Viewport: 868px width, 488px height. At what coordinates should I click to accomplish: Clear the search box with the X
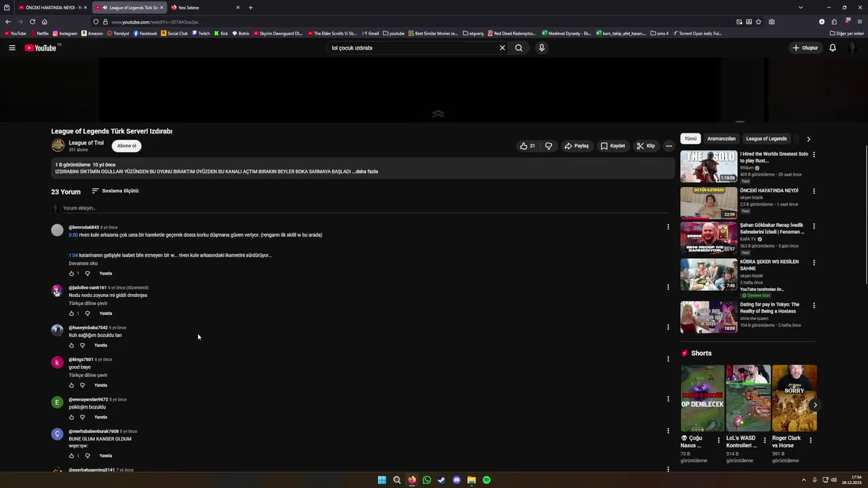point(502,48)
